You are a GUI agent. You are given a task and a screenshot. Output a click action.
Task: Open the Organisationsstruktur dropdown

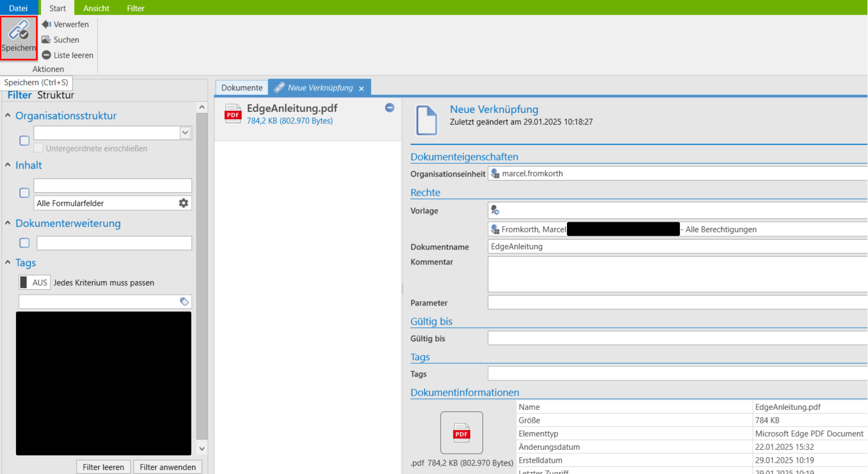pos(185,132)
